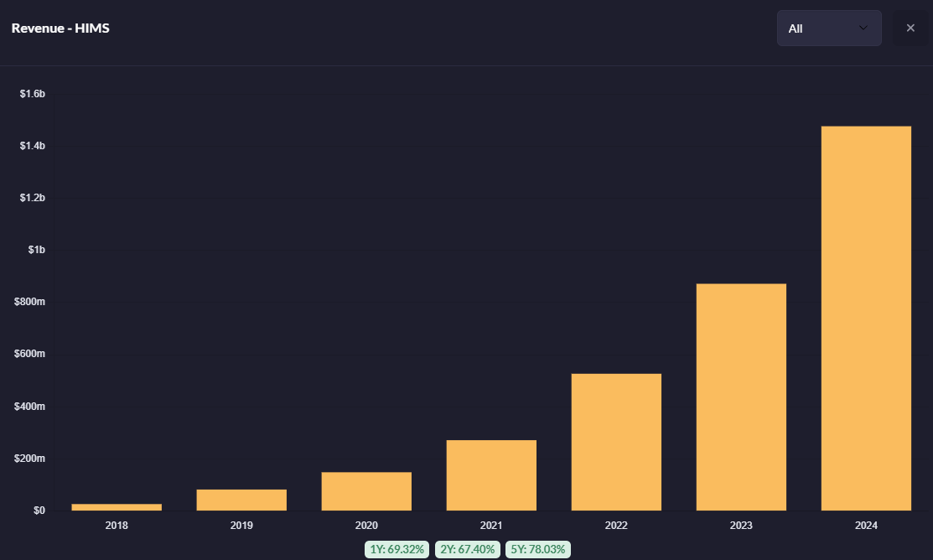Click the 2024 revenue bar
Screen dimensions: 933x560
coord(867,319)
